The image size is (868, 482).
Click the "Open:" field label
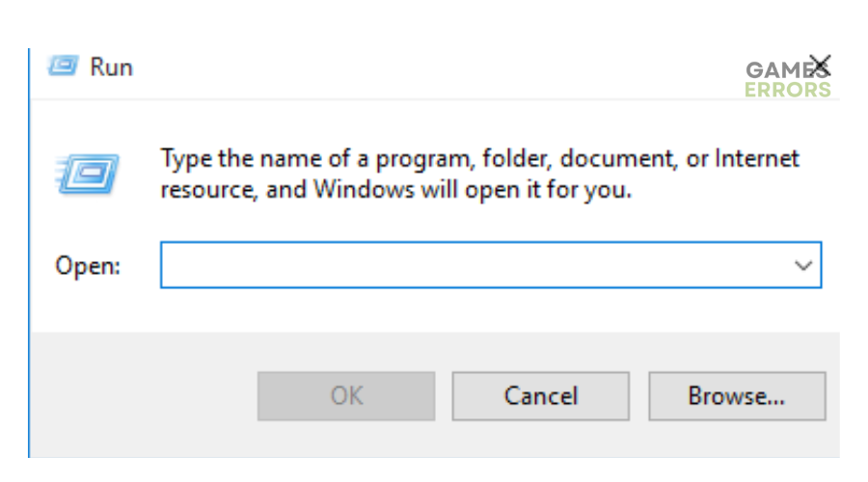point(88,266)
